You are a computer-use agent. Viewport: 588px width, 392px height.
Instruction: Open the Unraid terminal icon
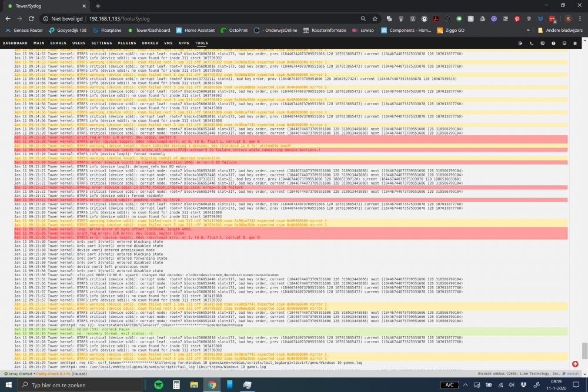coord(532,43)
